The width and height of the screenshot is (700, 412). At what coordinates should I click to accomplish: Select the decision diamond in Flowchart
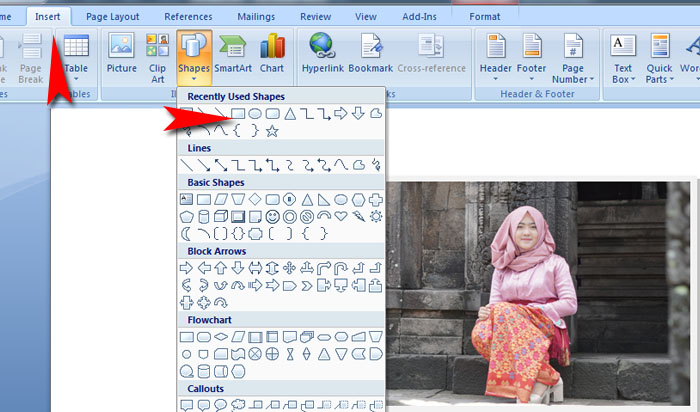221,337
